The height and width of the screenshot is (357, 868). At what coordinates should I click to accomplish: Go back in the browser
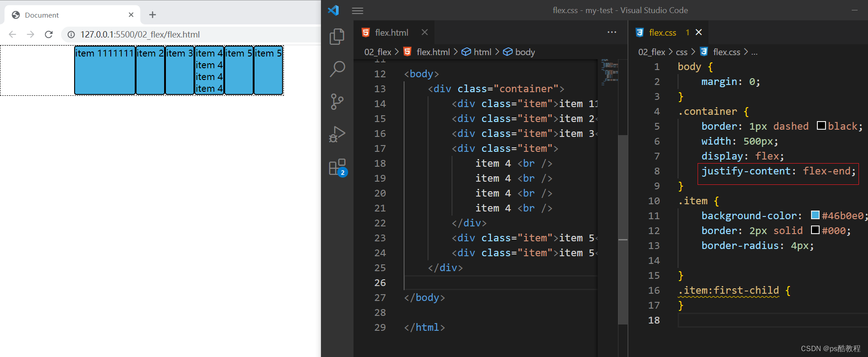[12, 34]
